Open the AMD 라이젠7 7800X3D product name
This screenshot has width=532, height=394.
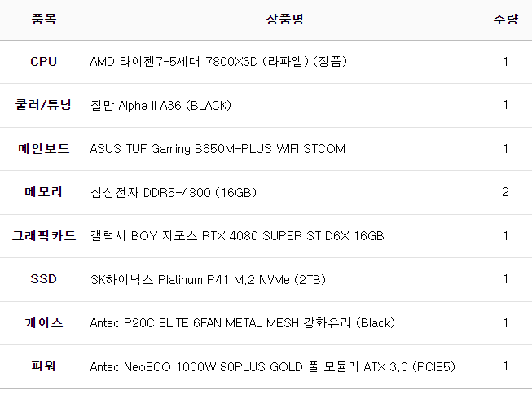pos(219,62)
